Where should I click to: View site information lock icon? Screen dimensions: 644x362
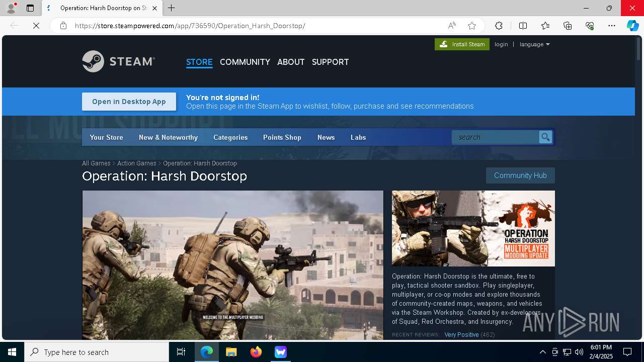click(x=63, y=26)
